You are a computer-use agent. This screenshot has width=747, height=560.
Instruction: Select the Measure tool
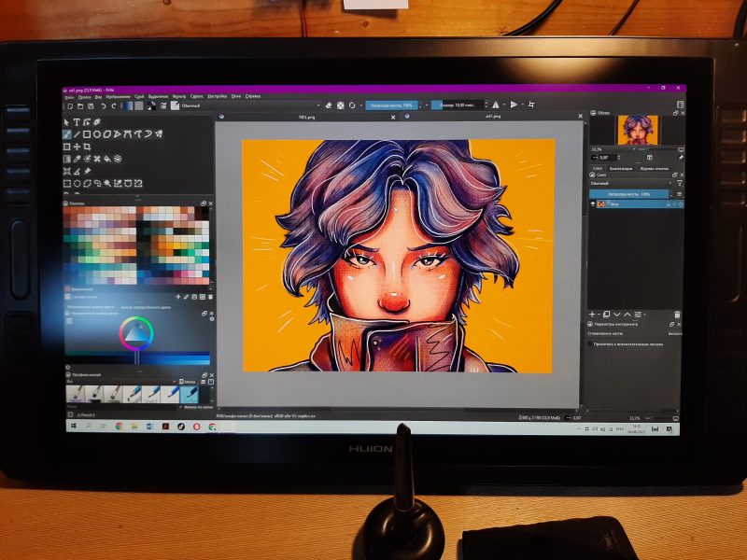[x=77, y=171]
